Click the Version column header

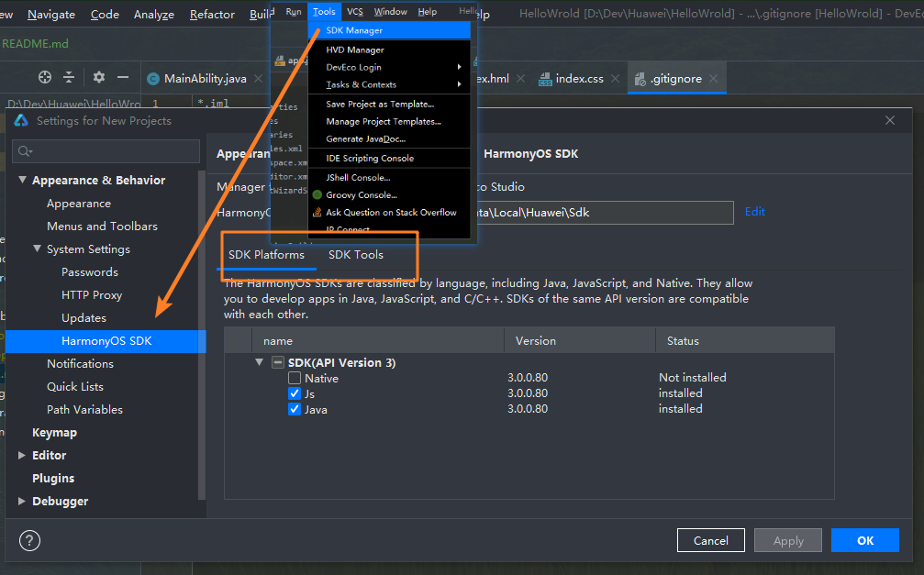coord(580,340)
